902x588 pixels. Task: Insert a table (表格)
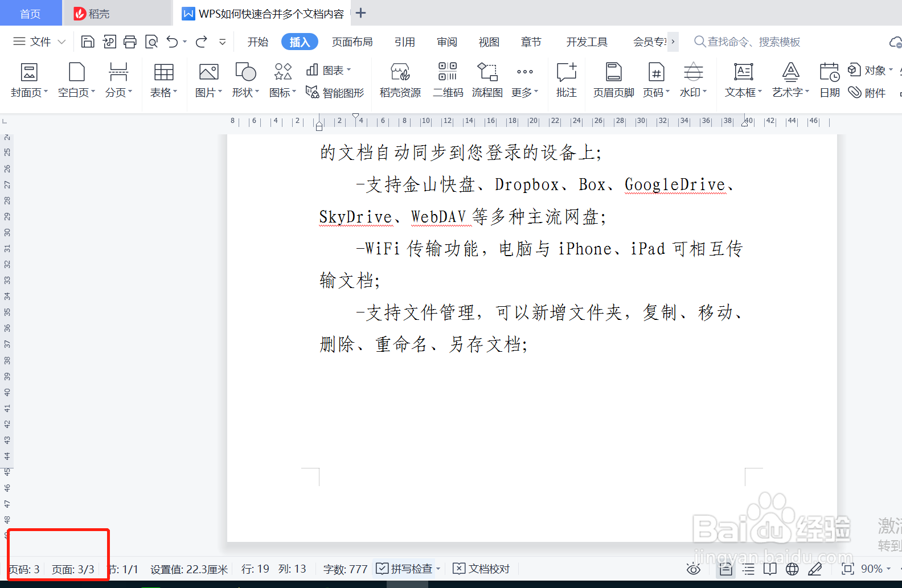163,80
